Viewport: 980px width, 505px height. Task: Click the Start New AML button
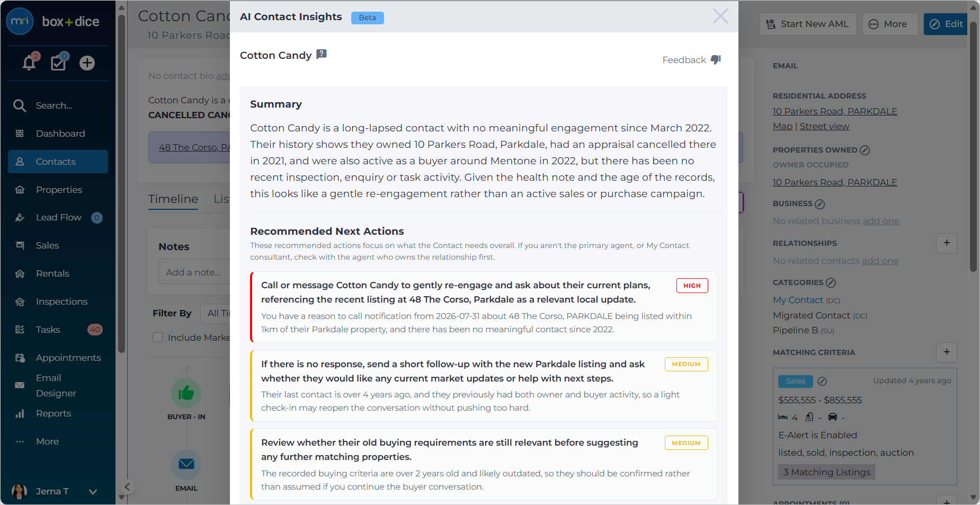pos(808,24)
